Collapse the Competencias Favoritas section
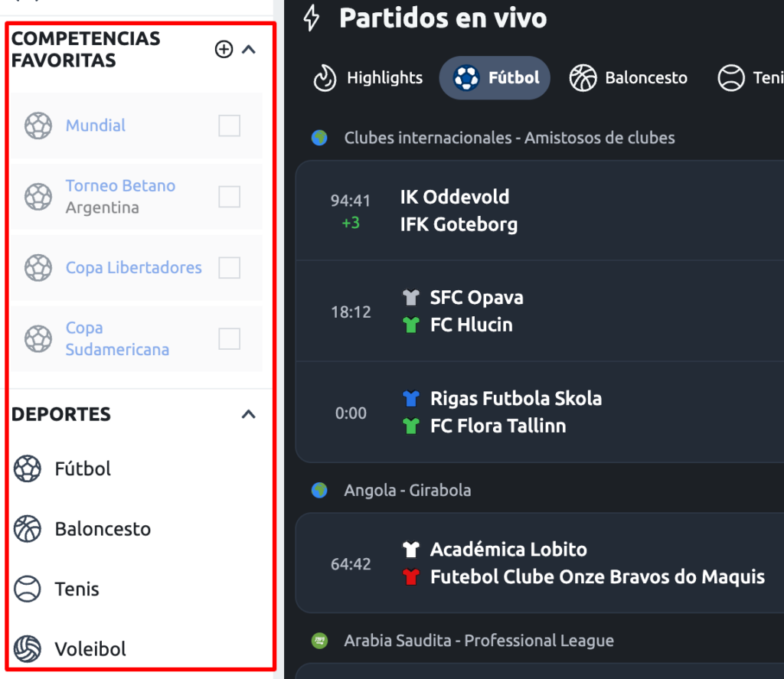This screenshot has height=679, width=784. point(247,48)
